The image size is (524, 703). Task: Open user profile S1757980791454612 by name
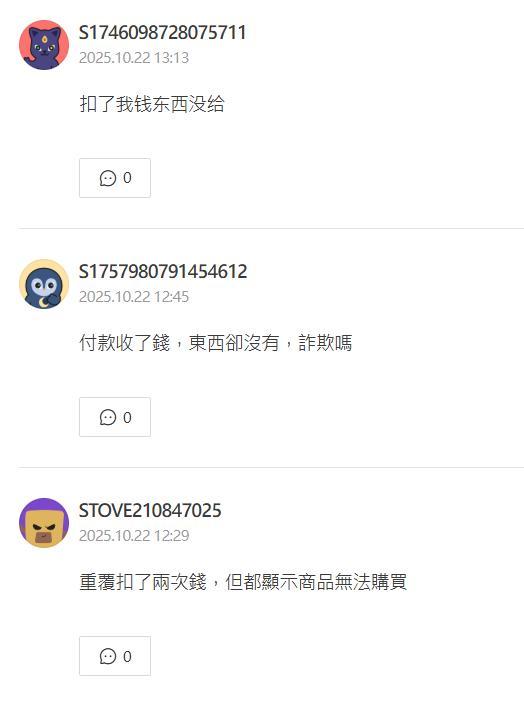(163, 272)
